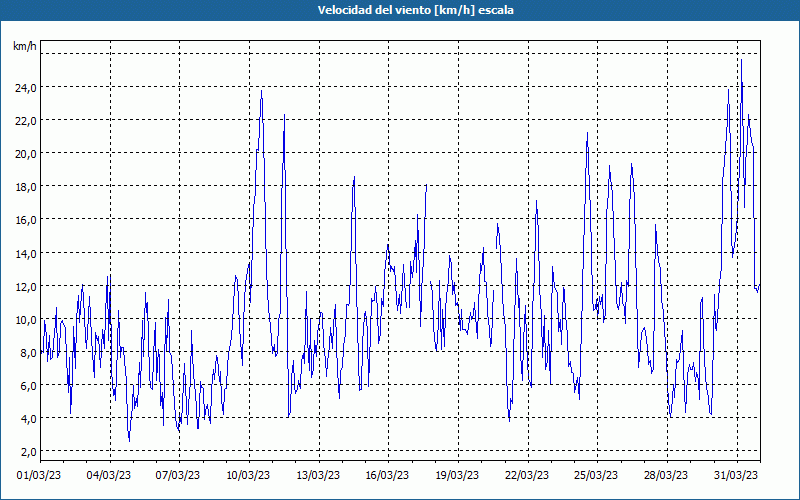Image resolution: width=800 pixels, height=500 pixels.
Task: Click the 'km/h' unit label
Action: point(25,46)
